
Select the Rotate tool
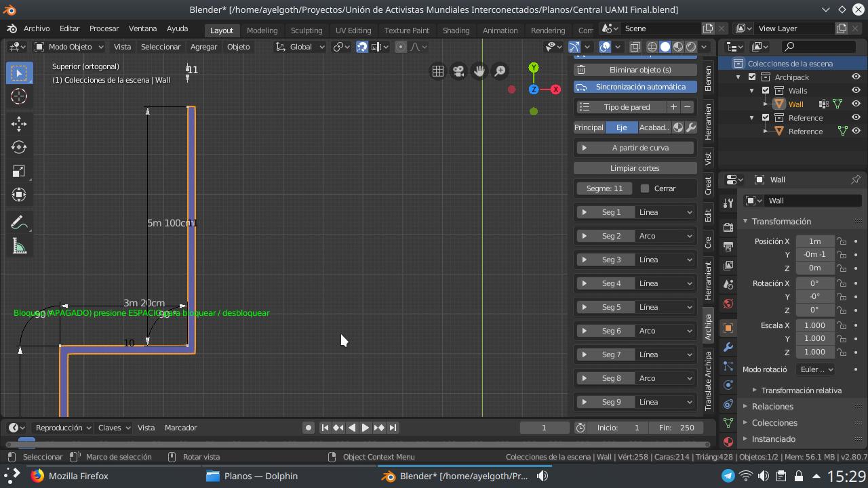click(x=19, y=147)
